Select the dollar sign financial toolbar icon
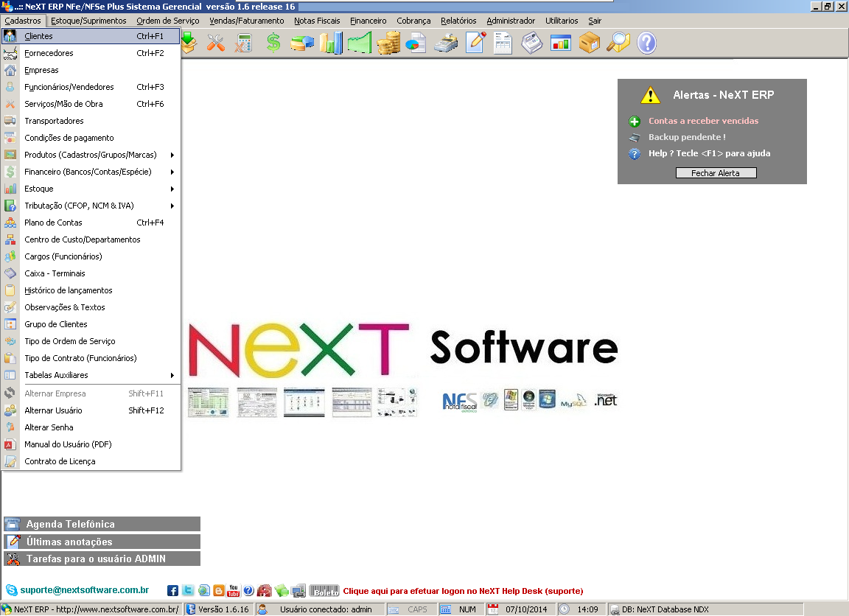Viewport: 849px width, 616px height. click(272, 43)
